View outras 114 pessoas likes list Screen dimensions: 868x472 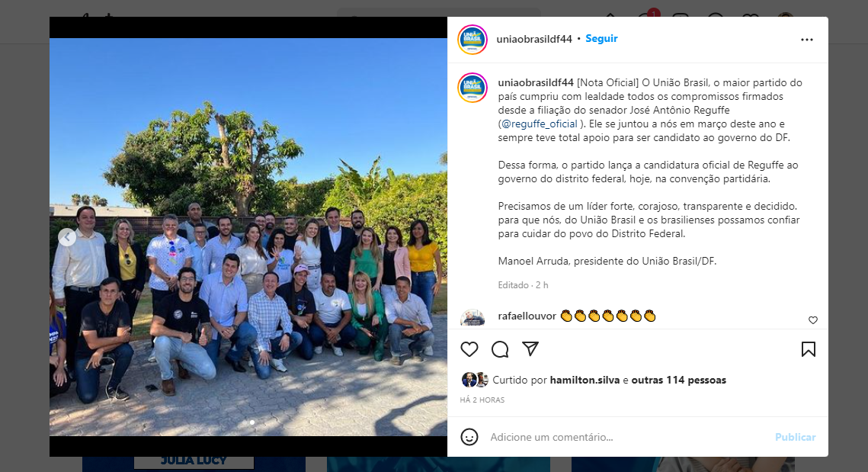click(679, 380)
